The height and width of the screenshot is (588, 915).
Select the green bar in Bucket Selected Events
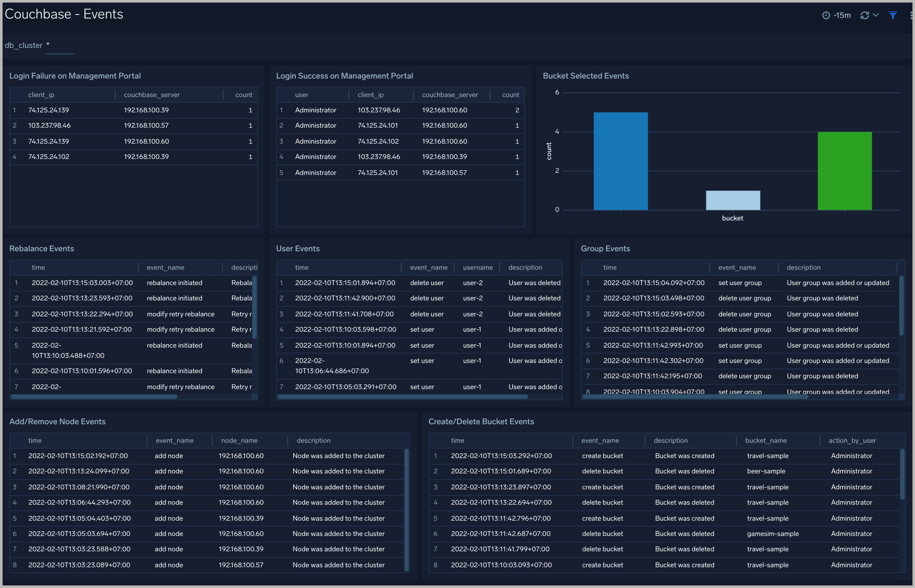click(844, 171)
